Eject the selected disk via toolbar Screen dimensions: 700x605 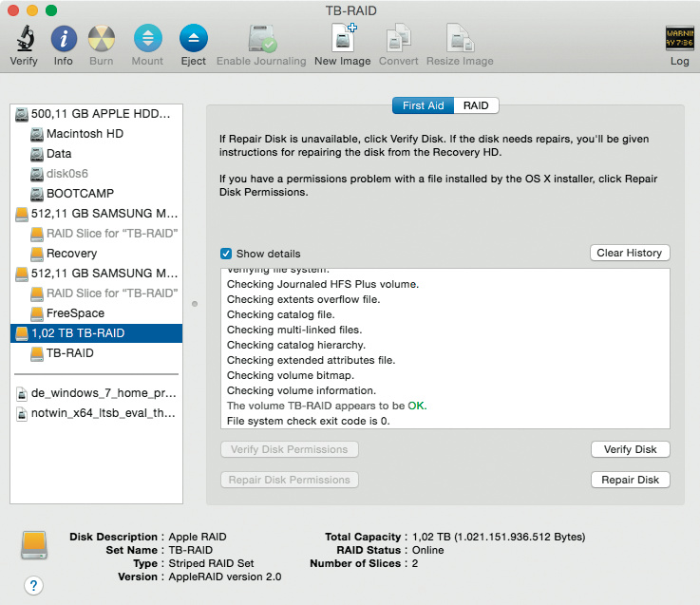click(x=193, y=40)
